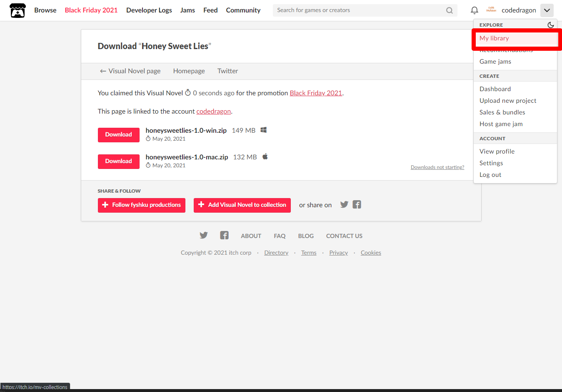The width and height of the screenshot is (562, 392).
Task: Download honeysweetlies-1.0-win.zip
Action: (x=119, y=135)
